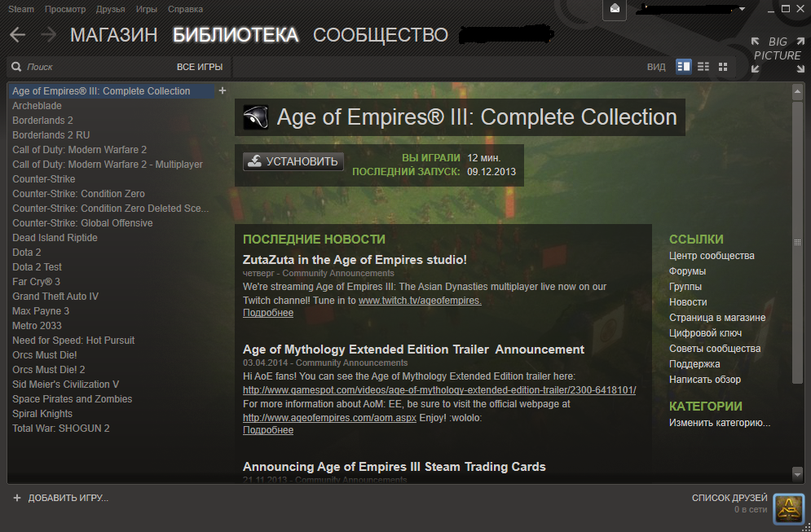
Task: Go forward with the right arrow
Action: tap(48, 35)
